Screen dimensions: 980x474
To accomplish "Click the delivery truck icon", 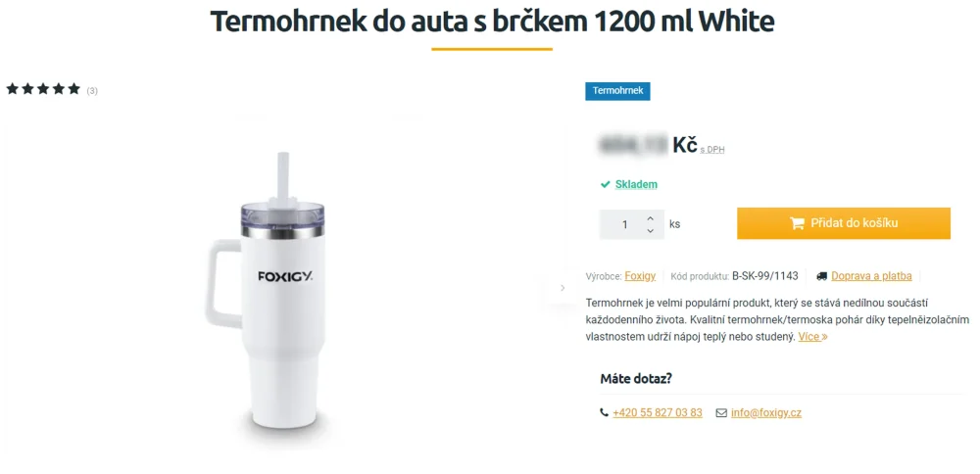I will pos(822,276).
